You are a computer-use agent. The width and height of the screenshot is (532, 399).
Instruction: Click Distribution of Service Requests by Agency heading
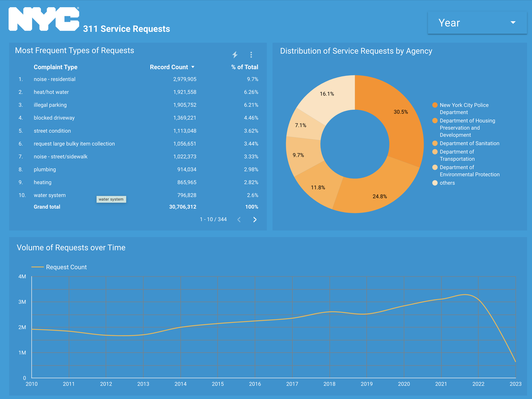(x=356, y=51)
